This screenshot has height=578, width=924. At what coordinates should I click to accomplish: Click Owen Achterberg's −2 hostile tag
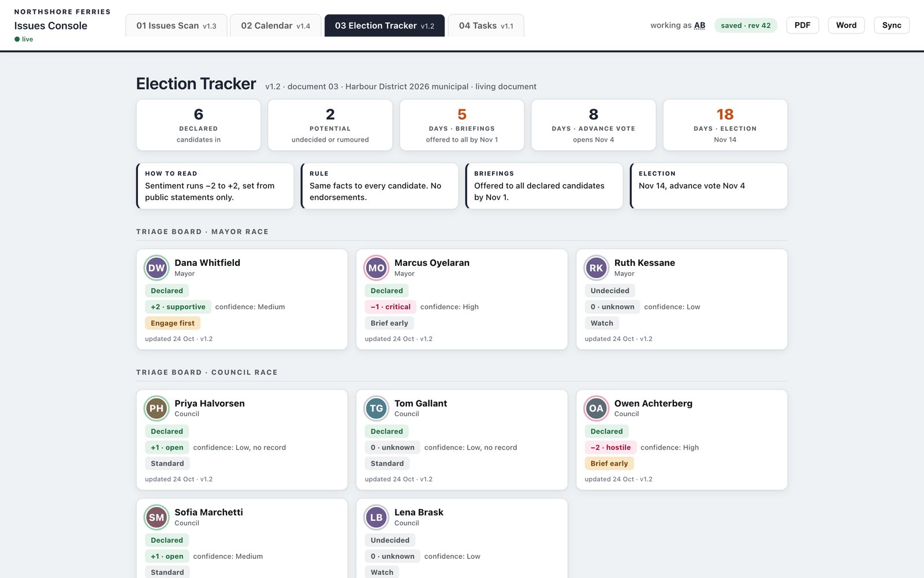(610, 447)
